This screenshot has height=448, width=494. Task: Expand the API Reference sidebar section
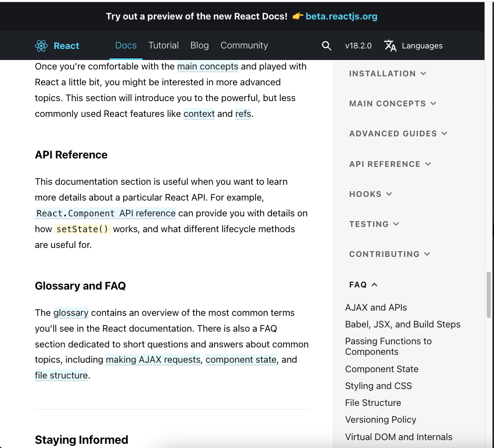click(x=390, y=164)
